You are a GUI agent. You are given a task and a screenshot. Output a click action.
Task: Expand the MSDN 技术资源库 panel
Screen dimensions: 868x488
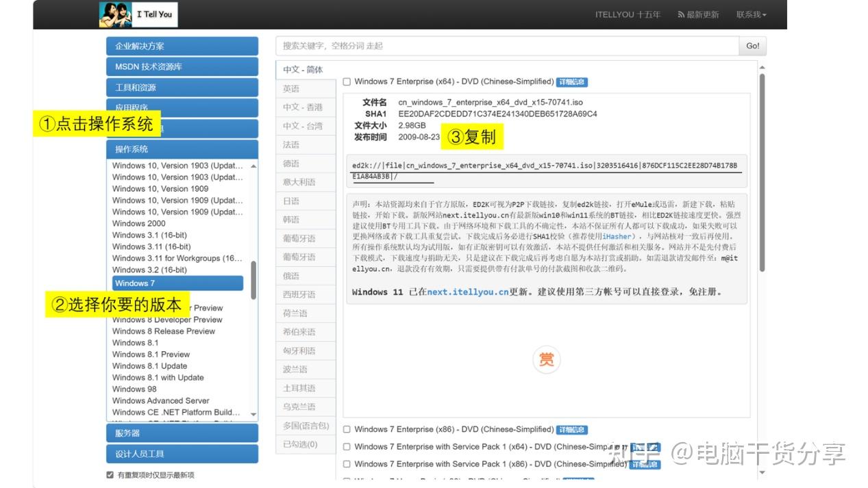tap(182, 66)
